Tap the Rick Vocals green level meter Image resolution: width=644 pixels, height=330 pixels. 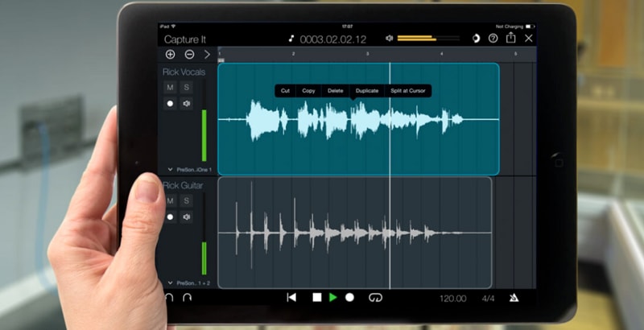point(204,135)
